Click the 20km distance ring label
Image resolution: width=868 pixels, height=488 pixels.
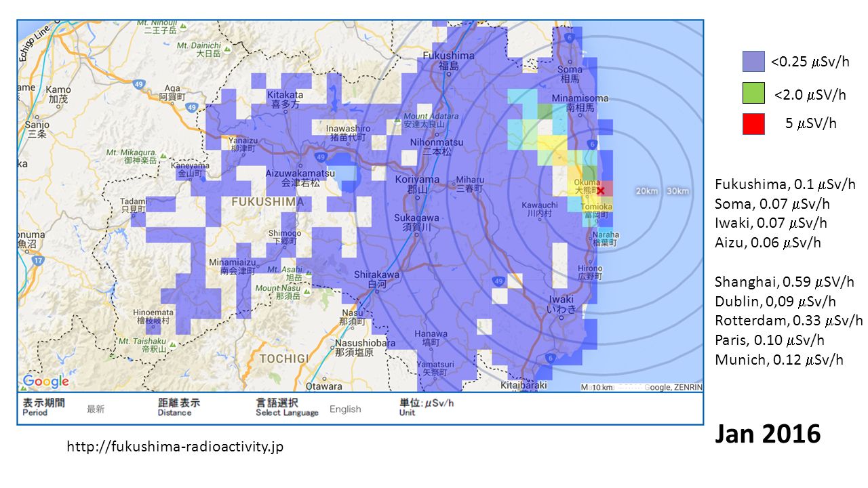click(646, 191)
